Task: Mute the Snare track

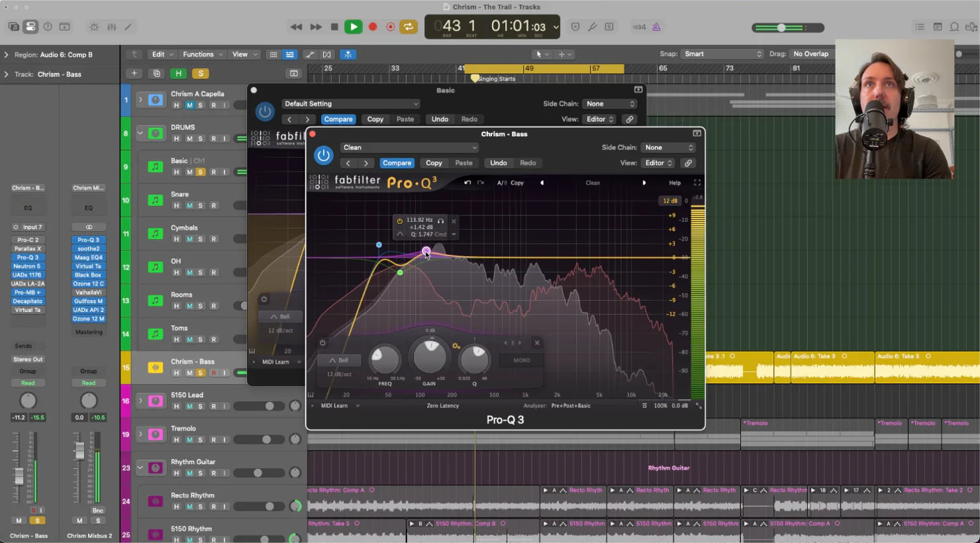Action: click(x=189, y=205)
